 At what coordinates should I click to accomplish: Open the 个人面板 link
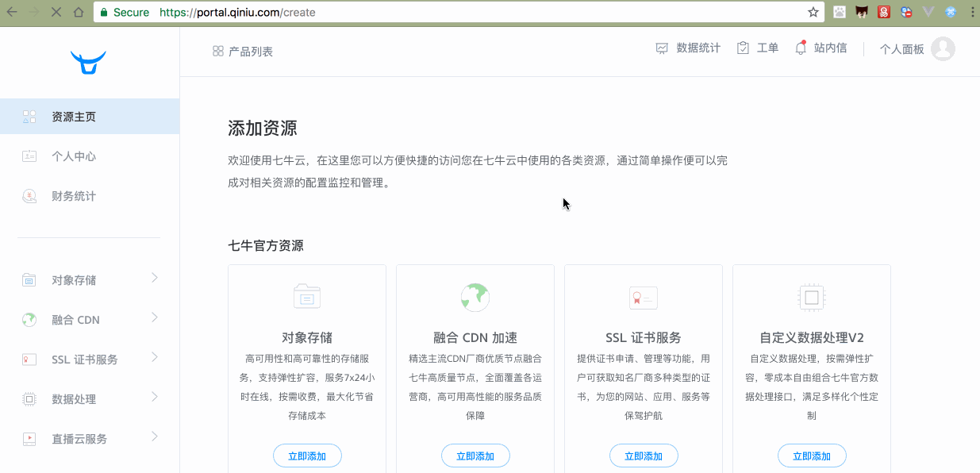click(902, 49)
